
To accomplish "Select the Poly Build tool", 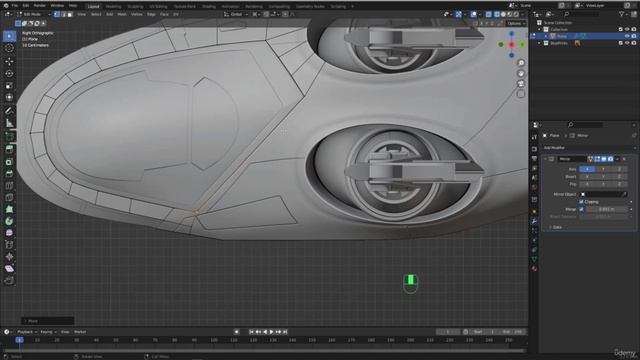I will coord(9,209).
